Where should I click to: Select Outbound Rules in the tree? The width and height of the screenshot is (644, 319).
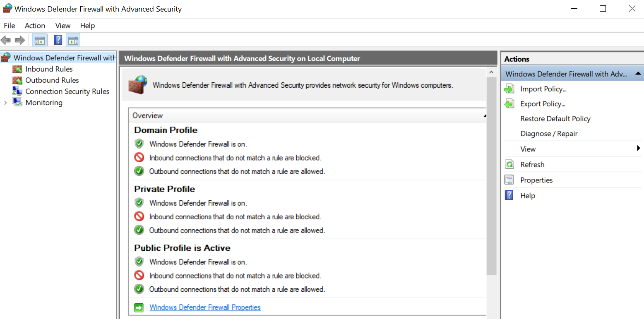52,80
